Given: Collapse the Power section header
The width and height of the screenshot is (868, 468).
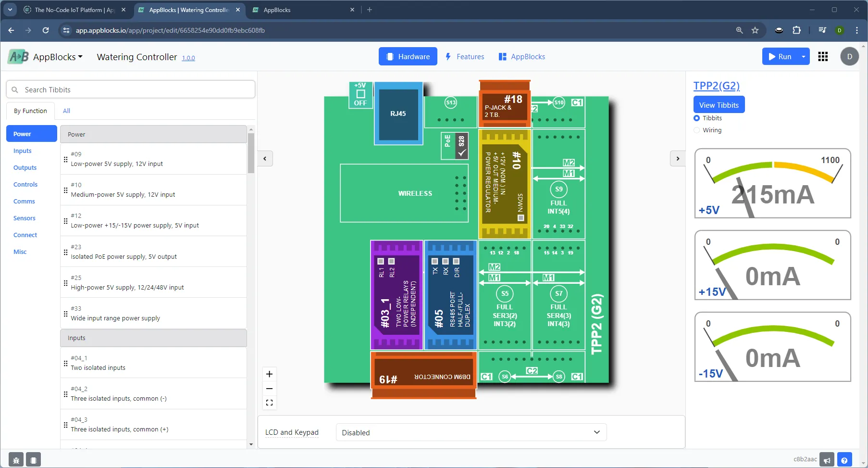Looking at the screenshot, I should [153, 134].
